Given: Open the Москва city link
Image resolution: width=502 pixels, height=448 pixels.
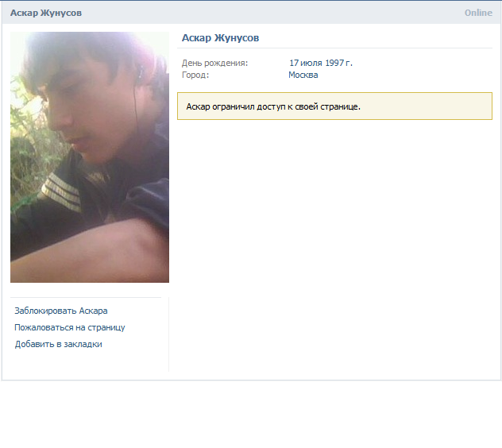Looking at the screenshot, I should click(303, 75).
